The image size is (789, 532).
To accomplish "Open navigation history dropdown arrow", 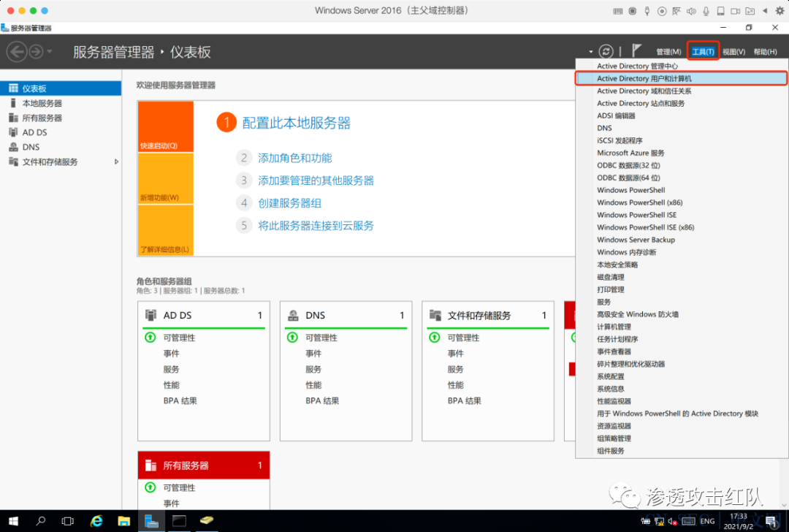I will (x=50, y=51).
